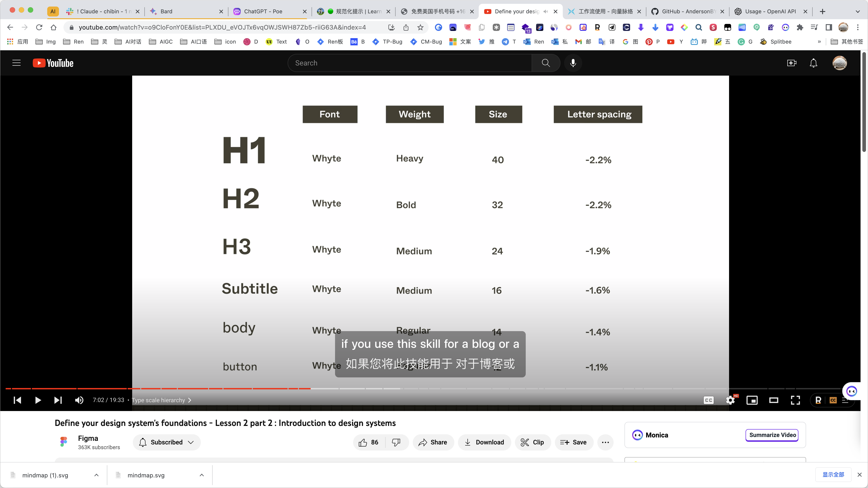Mute the video volume

coord(79,400)
